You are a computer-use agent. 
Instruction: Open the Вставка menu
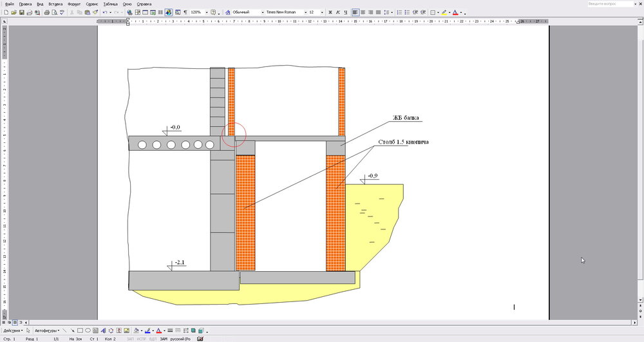tap(55, 4)
